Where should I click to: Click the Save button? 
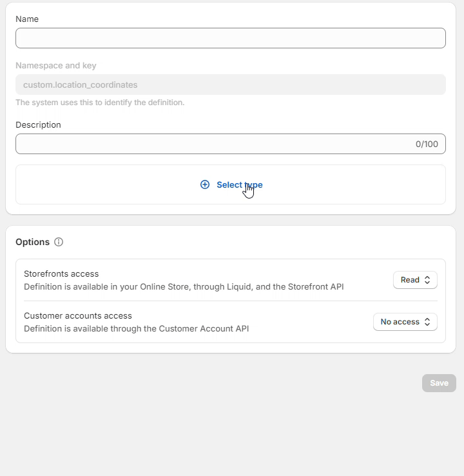click(439, 383)
